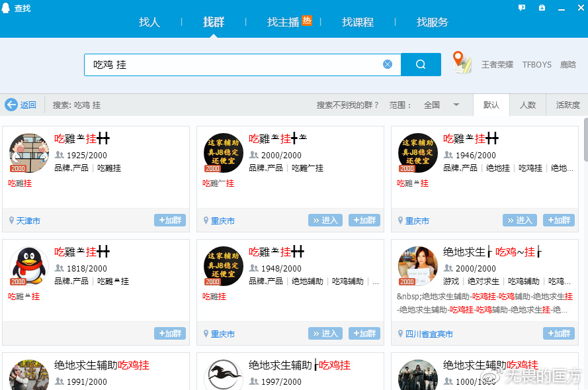Switch to the 找课程 tab
This screenshot has width=588, height=390.
[358, 22]
